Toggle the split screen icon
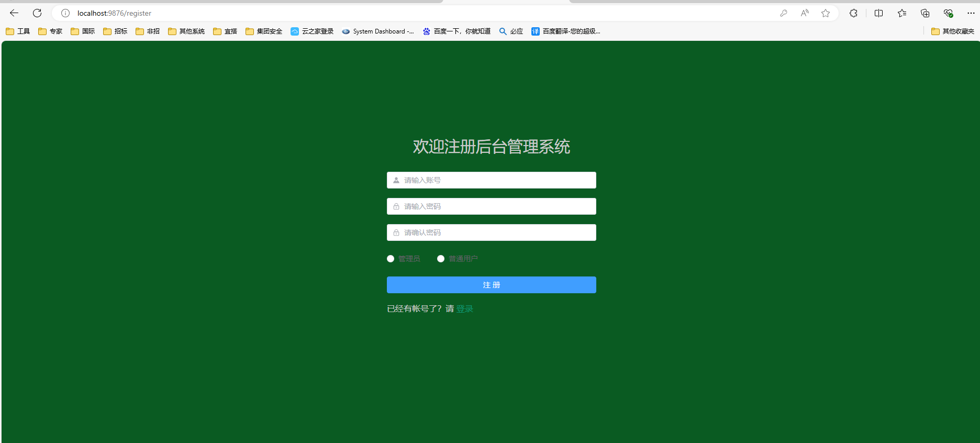This screenshot has height=443, width=980. pos(878,13)
